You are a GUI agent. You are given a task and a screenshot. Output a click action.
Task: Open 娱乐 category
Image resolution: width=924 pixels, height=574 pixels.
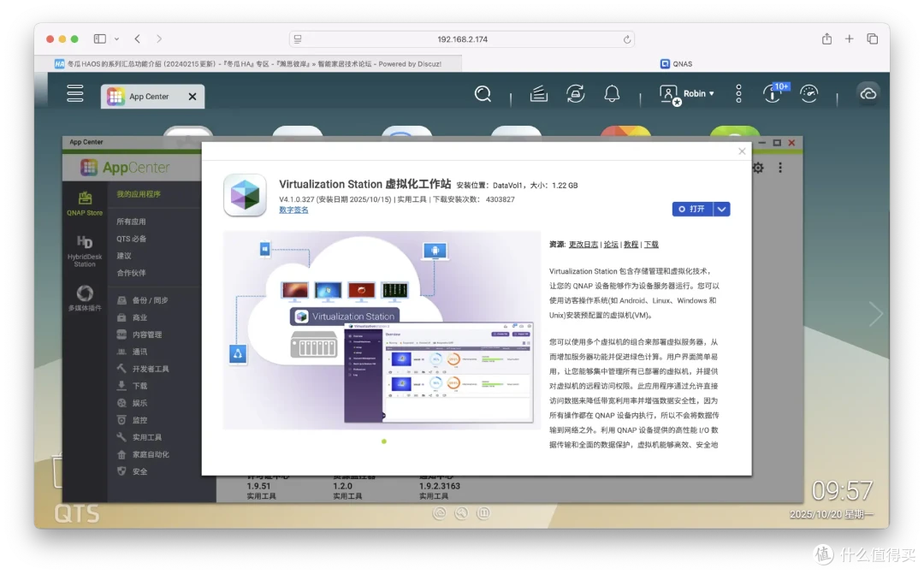[x=132, y=403]
